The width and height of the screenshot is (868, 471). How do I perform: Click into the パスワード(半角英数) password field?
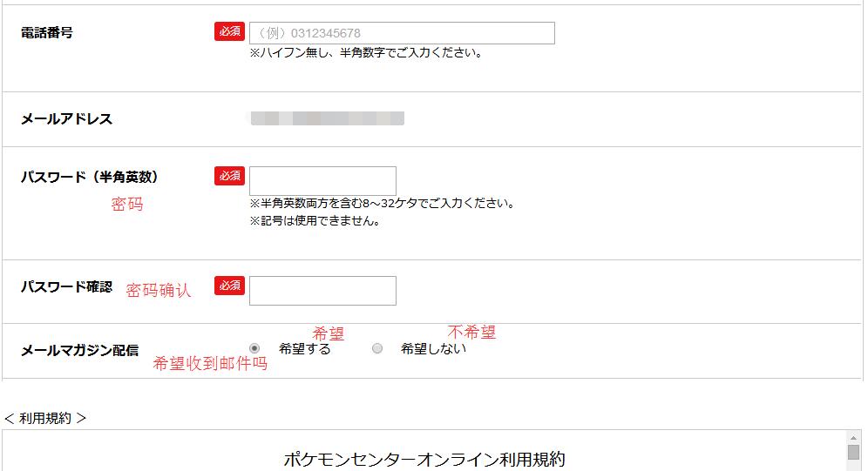tap(322, 181)
